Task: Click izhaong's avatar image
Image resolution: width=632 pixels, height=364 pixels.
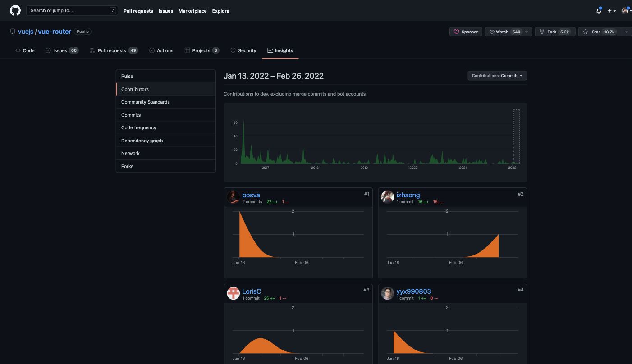Action: (x=388, y=197)
